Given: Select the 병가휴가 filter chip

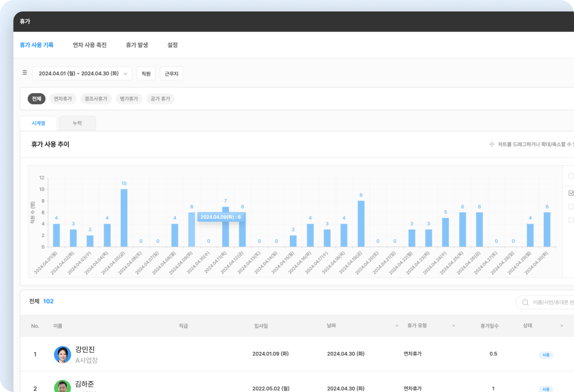Looking at the screenshot, I should [x=129, y=99].
